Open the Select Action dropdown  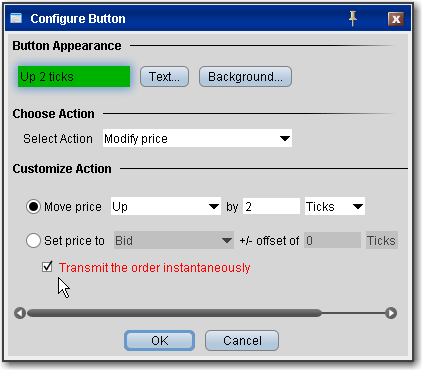tap(197, 138)
